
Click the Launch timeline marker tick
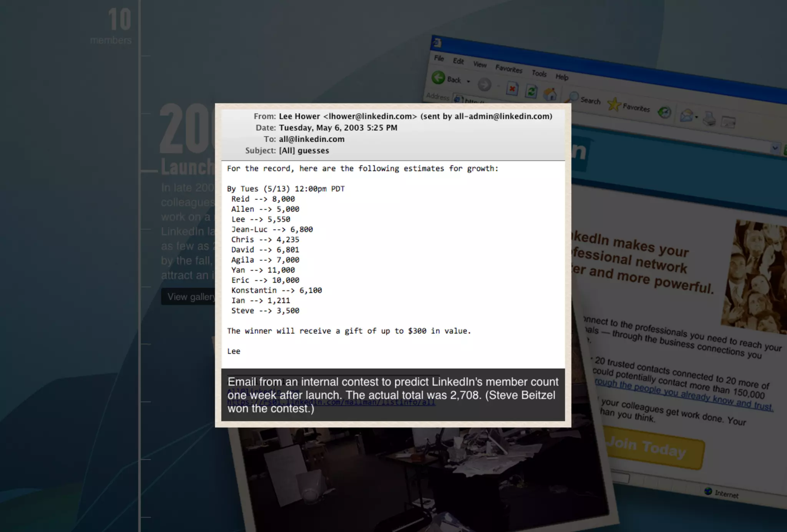click(149, 170)
